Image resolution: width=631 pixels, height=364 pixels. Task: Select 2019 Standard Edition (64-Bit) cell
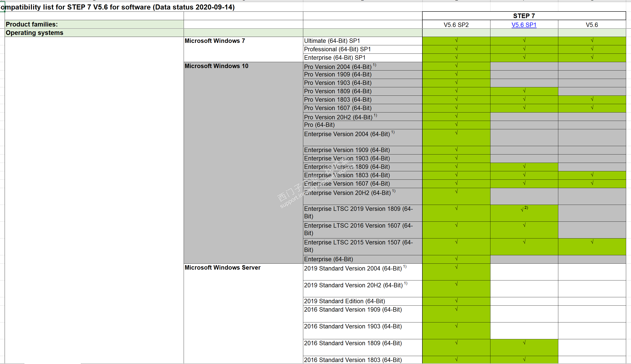tap(344, 301)
